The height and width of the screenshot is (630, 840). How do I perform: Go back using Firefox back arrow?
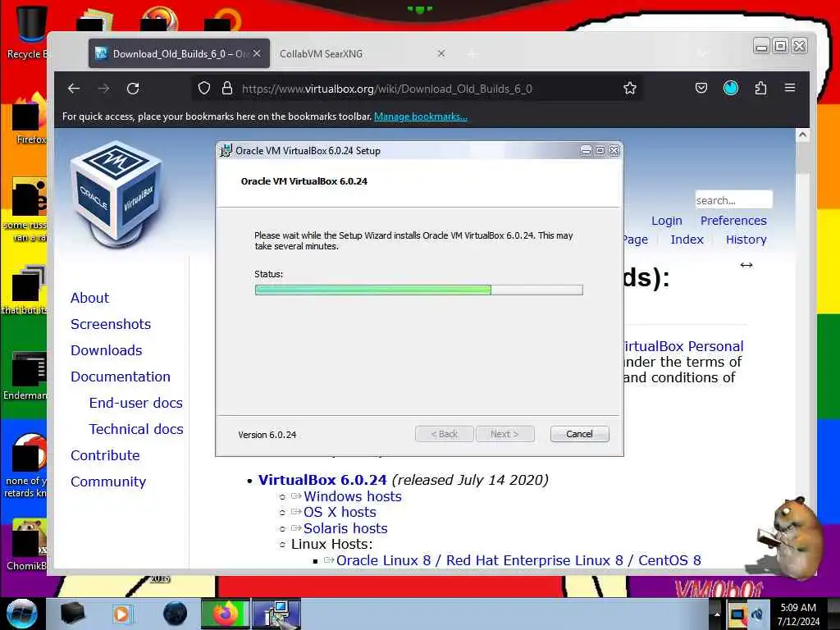(74, 89)
